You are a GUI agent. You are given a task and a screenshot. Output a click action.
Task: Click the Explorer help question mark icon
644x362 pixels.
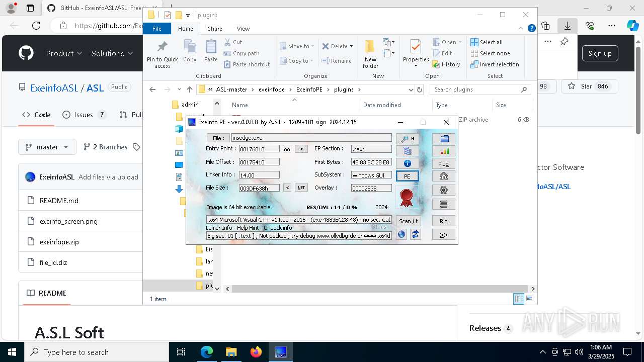click(531, 29)
